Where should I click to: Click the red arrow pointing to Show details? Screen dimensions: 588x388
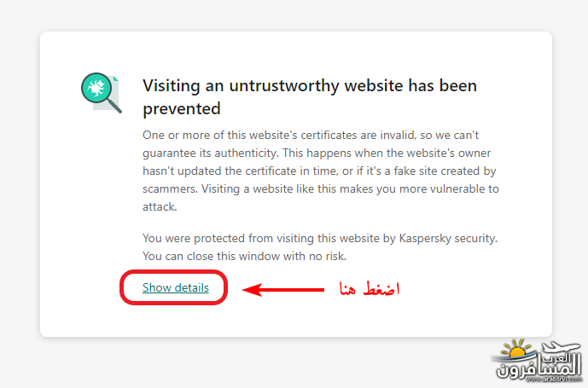point(283,290)
